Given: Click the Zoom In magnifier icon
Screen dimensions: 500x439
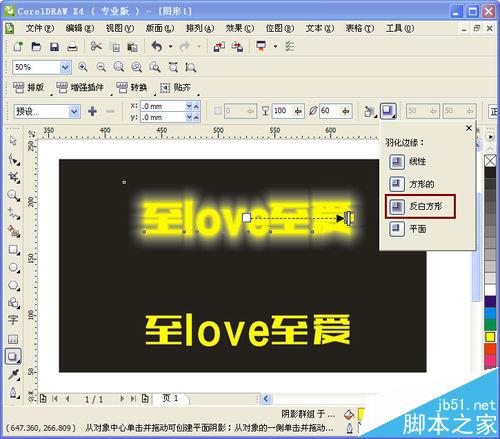Looking at the screenshot, I should [x=83, y=67].
